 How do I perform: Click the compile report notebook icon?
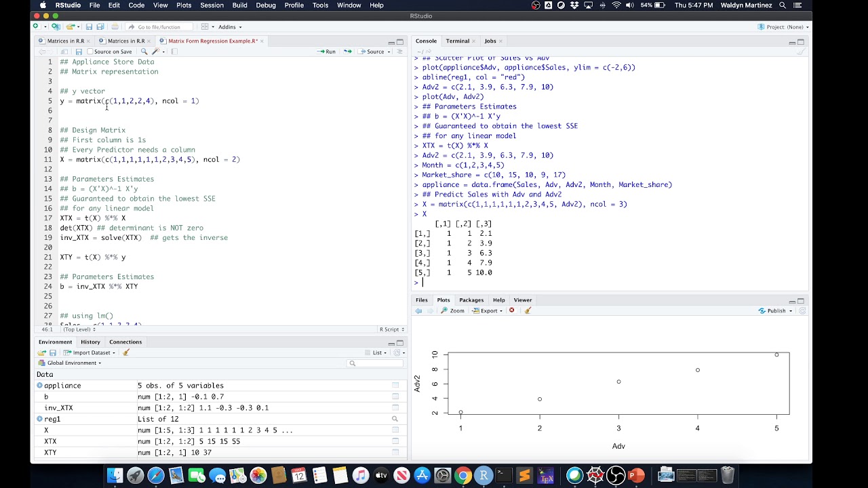coord(174,52)
